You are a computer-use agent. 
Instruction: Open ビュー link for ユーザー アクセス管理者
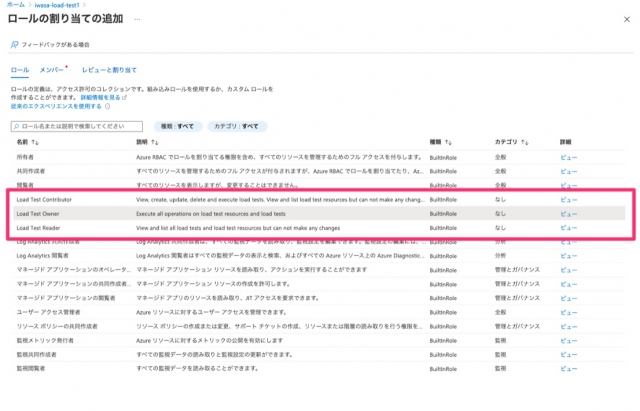(569, 313)
